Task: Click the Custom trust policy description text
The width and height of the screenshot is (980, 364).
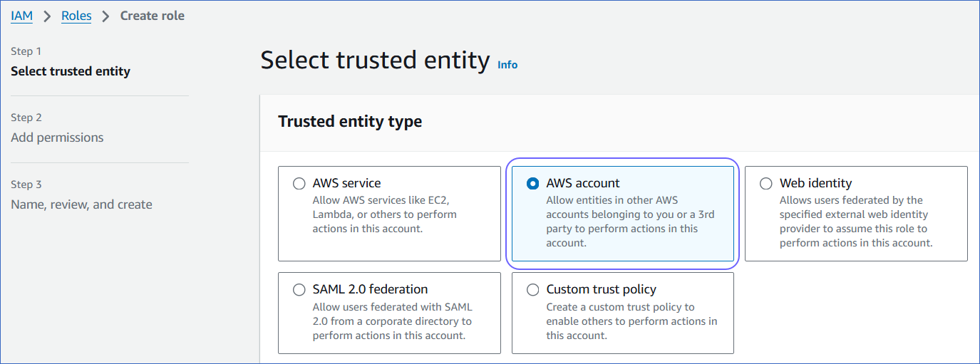Action: pos(631,321)
